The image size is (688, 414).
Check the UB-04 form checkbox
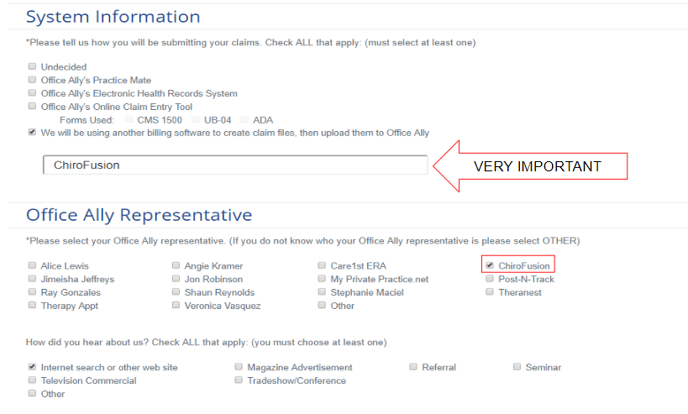195,119
